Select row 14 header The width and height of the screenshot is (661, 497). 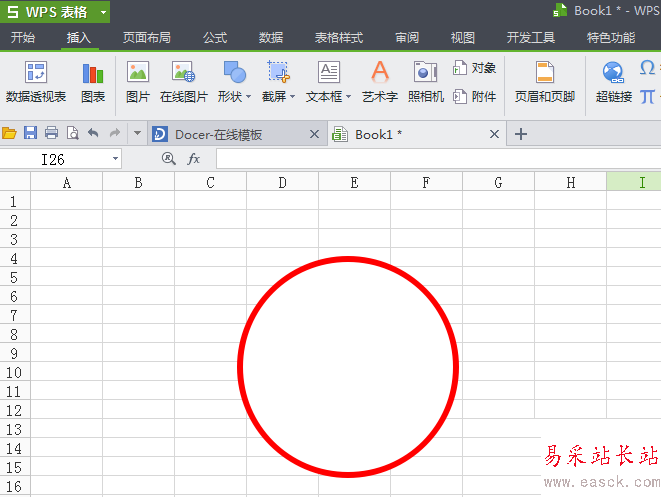tap(14, 448)
